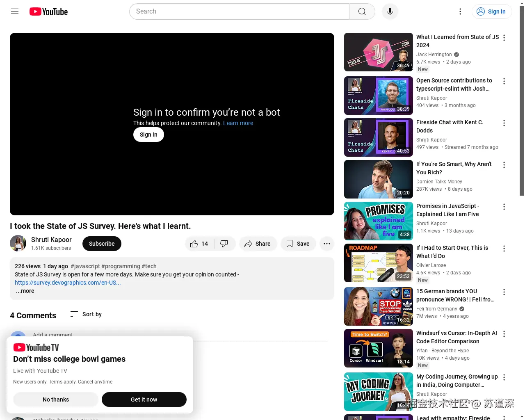Click the Sign in button in header

(x=491, y=11)
